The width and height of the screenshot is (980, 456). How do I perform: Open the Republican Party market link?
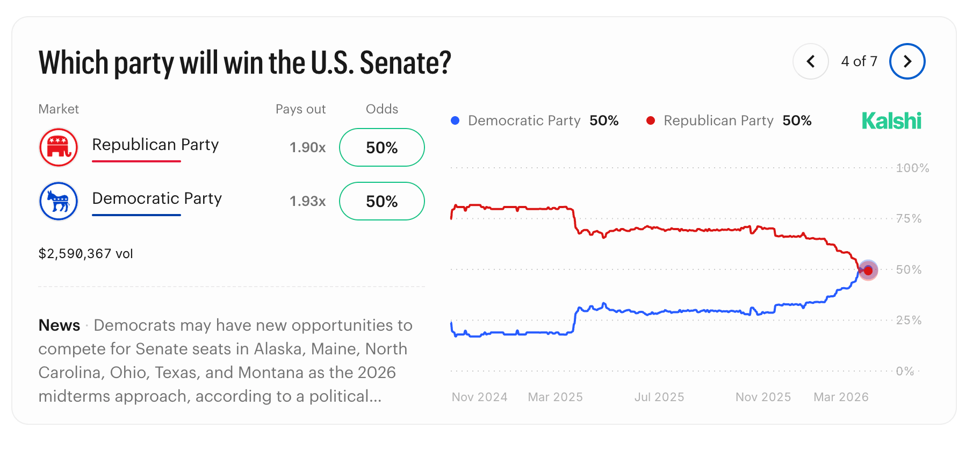155,145
